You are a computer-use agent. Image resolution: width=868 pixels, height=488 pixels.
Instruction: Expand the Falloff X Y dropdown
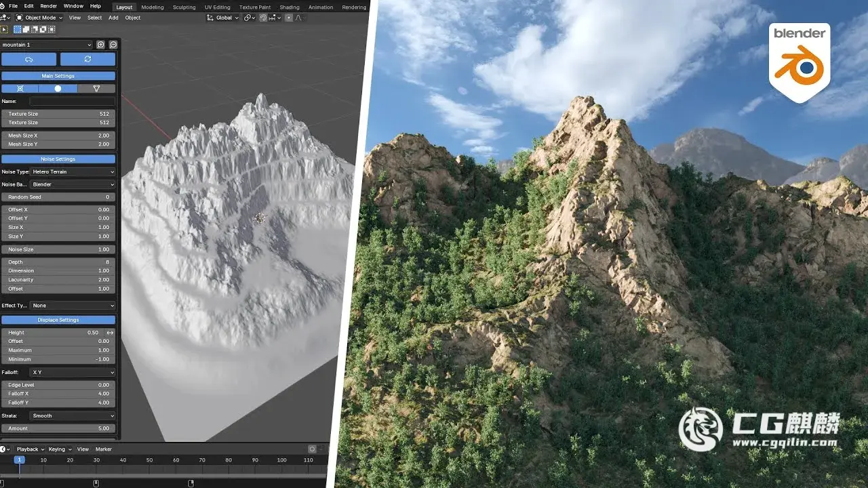[73, 373]
